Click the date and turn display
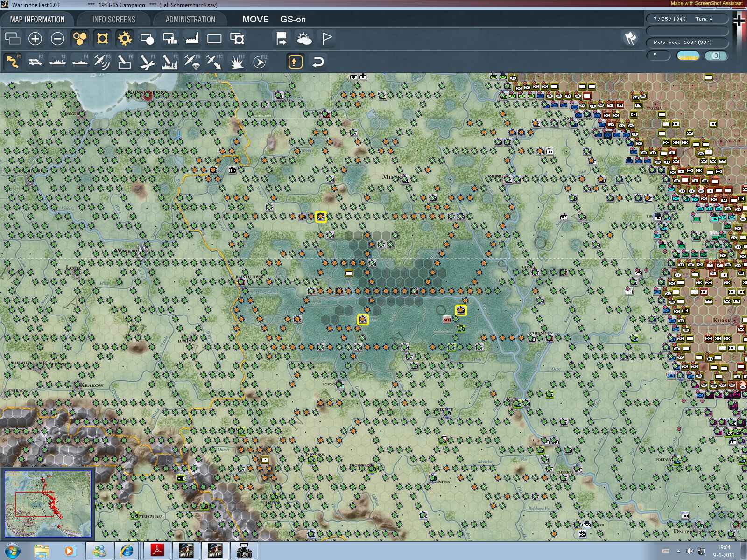The height and width of the screenshot is (560, 747). 687,19
